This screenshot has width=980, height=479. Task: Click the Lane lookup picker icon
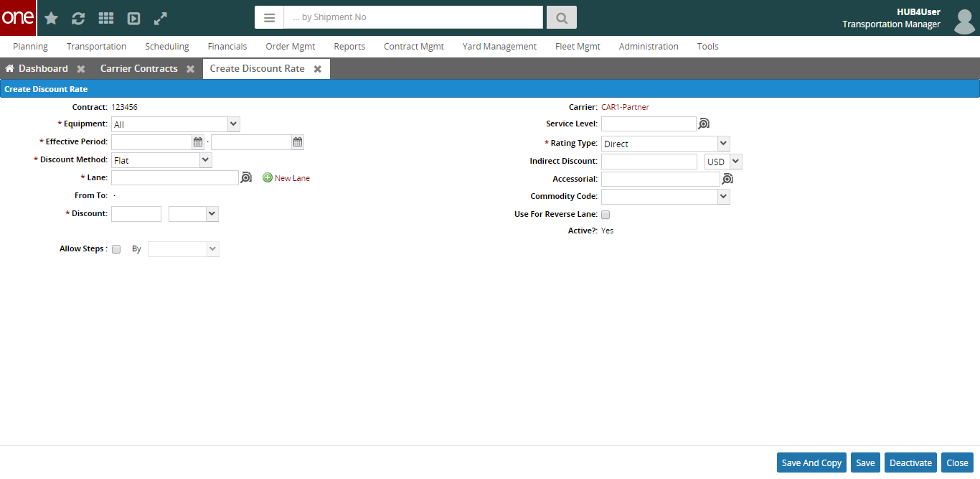246,177
